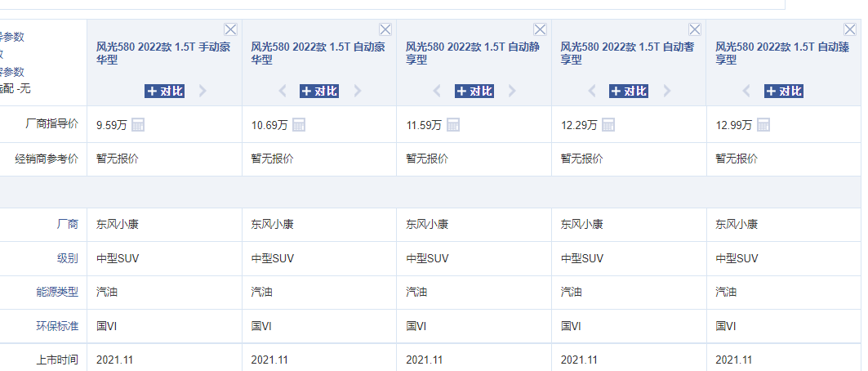This screenshot has height=371, width=868.
Task: Select the 12.29万 price value
Action: coord(579,125)
